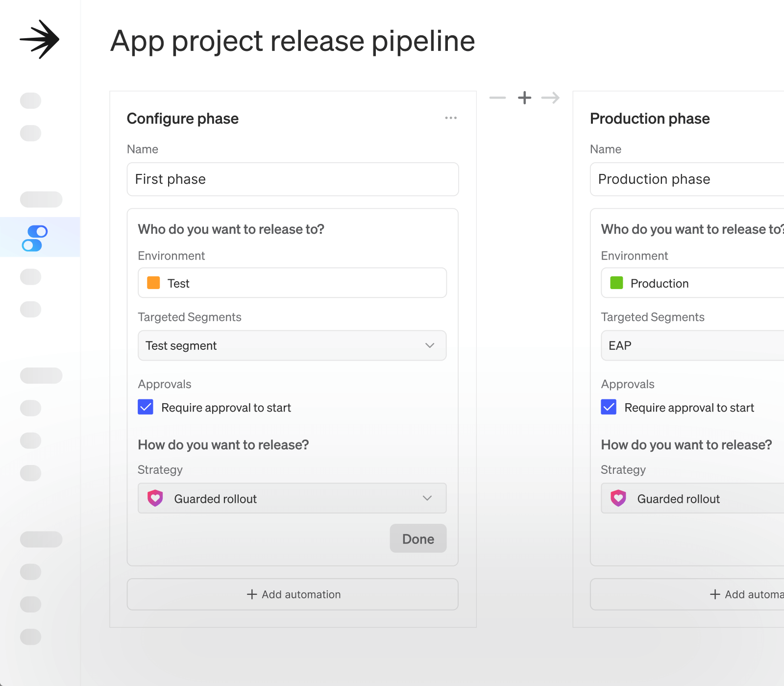Image resolution: width=784 pixels, height=686 pixels.
Task: Click the green Production environment swatch
Action: (x=616, y=283)
